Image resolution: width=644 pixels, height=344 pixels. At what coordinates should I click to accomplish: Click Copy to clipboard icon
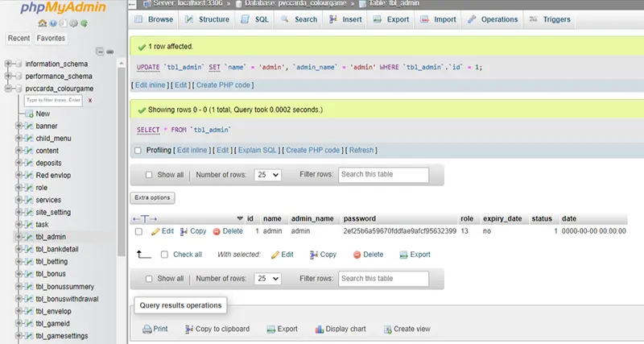tap(189, 329)
